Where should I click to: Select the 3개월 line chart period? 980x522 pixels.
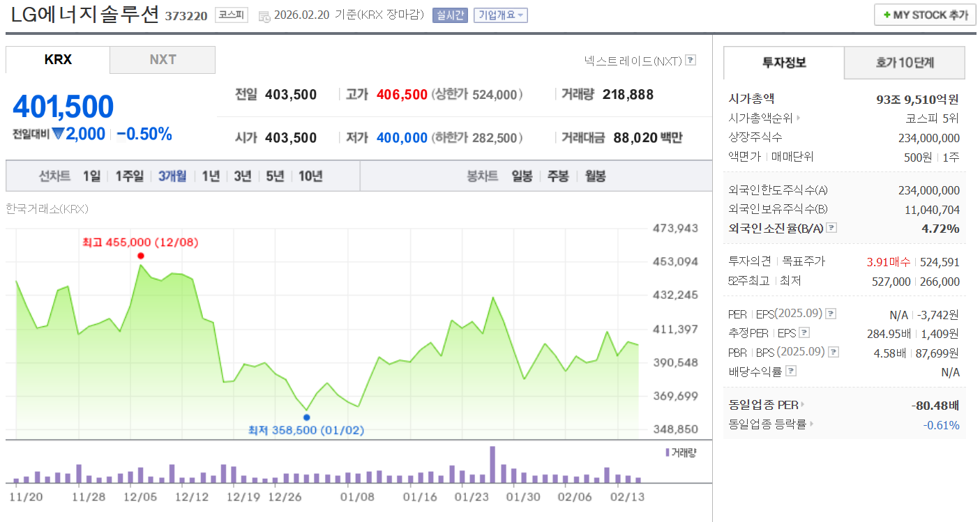pyautogui.click(x=172, y=176)
